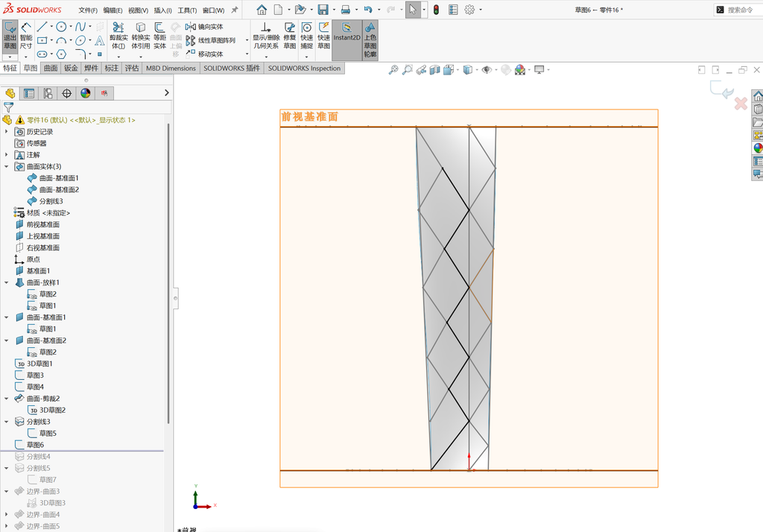
Task: Click the 退出草图 exit sketch button
Action: pyautogui.click(x=10, y=36)
